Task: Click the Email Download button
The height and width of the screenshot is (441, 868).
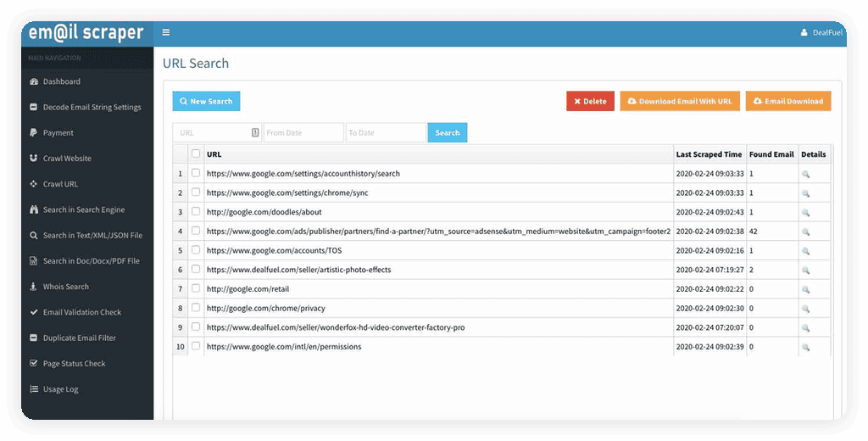Action: coord(788,102)
